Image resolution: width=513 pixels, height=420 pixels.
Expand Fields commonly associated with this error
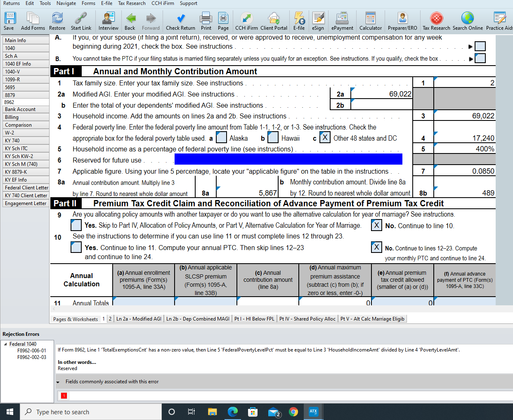tap(58, 382)
